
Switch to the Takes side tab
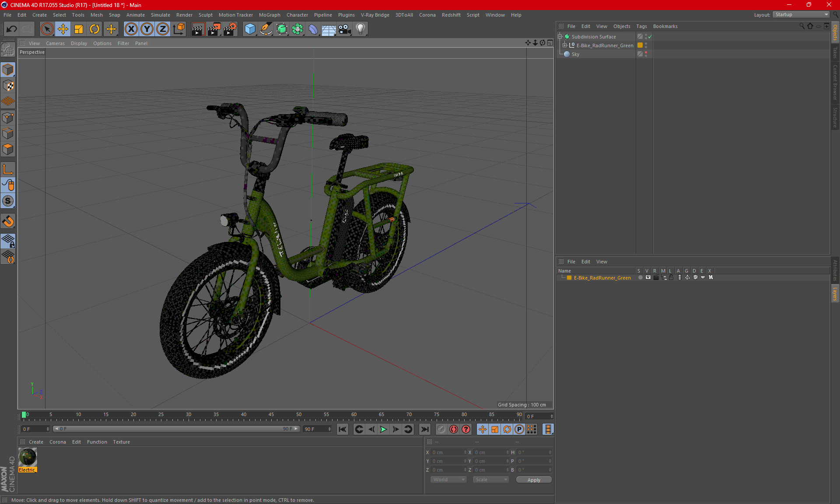point(835,53)
